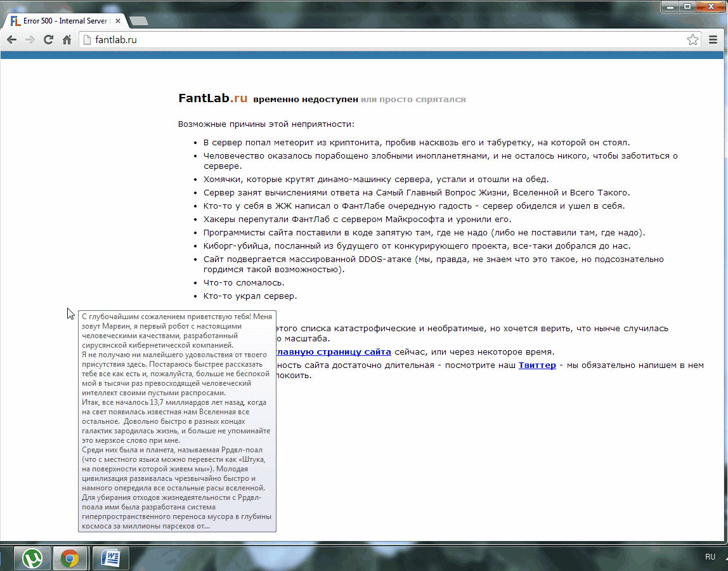Open uTorrent from the taskbar
The width and height of the screenshot is (728, 571).
coord(32,558)
